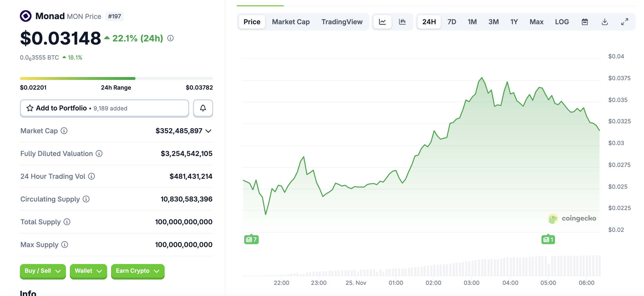Star Monad via Add to Portfolio
644x296 pixels.
30,108
